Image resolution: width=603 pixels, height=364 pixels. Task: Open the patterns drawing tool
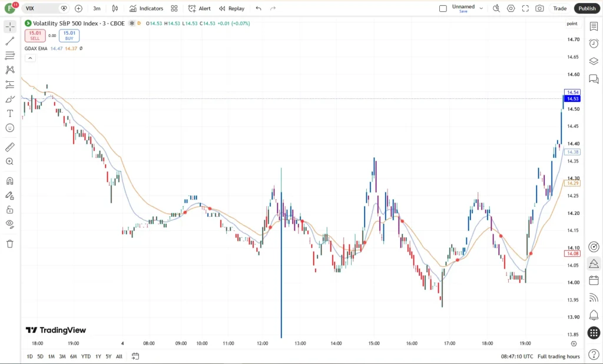click(x=10, y=70)
